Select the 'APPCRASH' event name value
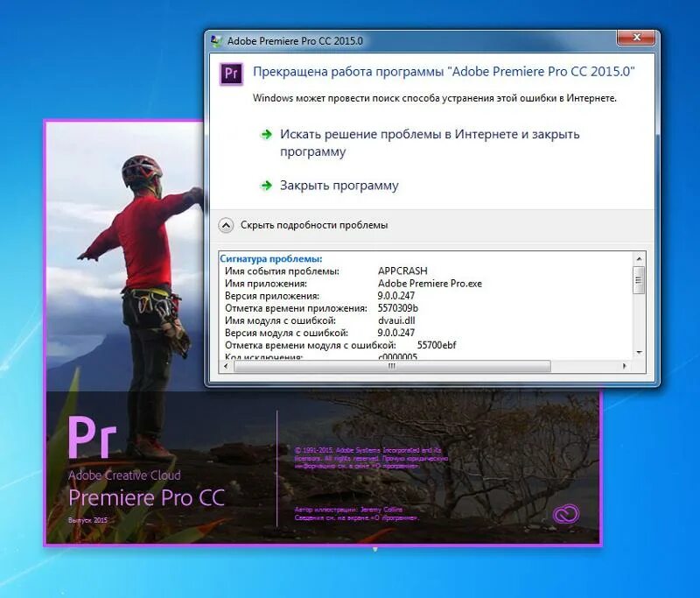Viewport: 700px width, 598px height. 402,271
